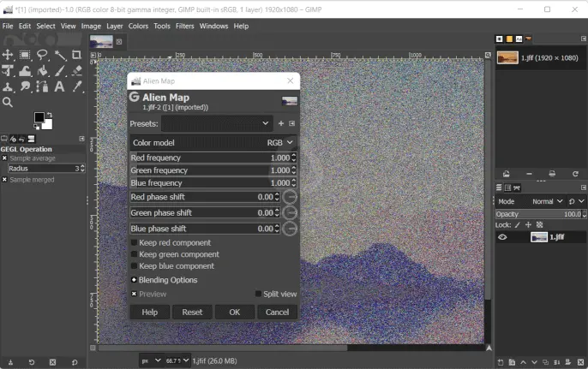Open the Filters menu
The image size is (588, 369).
184,27
